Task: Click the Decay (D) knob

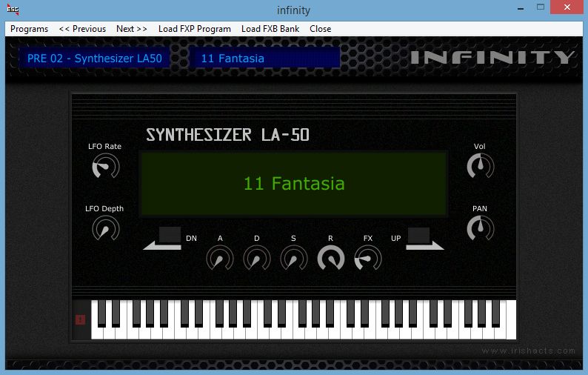Action: 257,258
